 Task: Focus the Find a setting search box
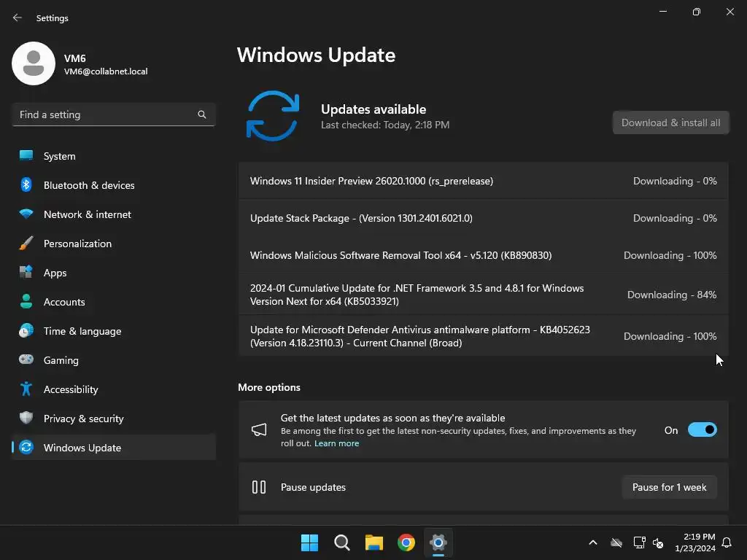tap(113, 114)
